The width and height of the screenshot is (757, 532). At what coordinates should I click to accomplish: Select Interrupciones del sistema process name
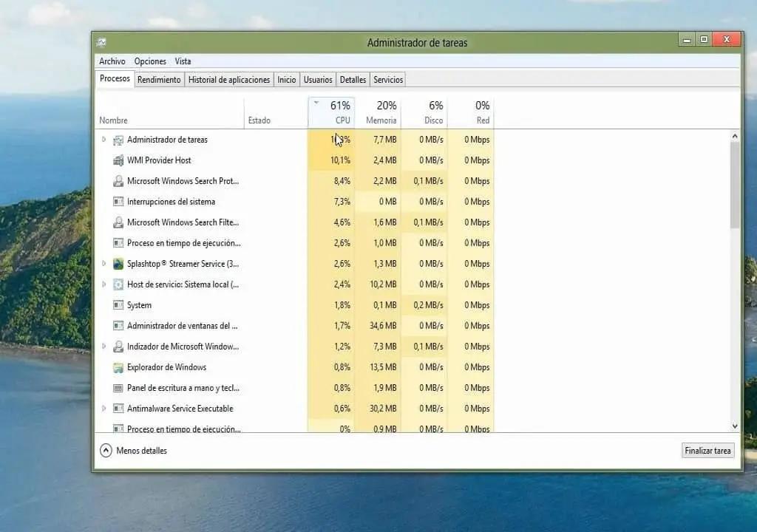click(x=171, y=202)
